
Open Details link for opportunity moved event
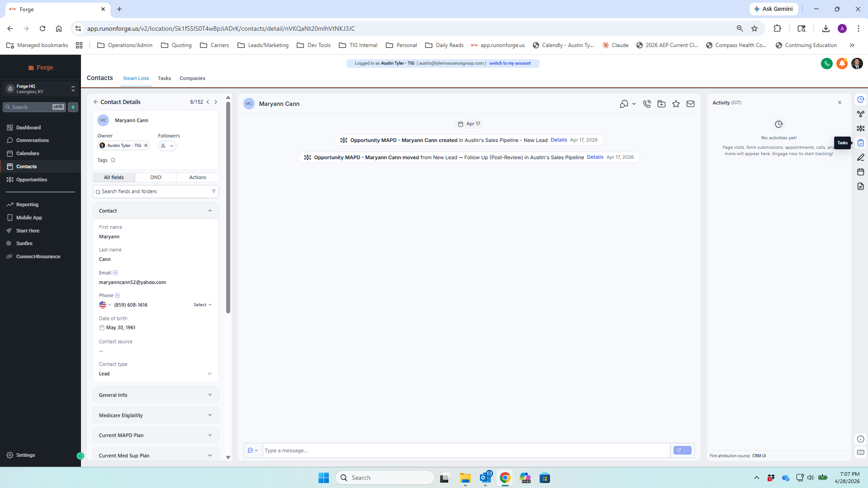coord(595,157)
